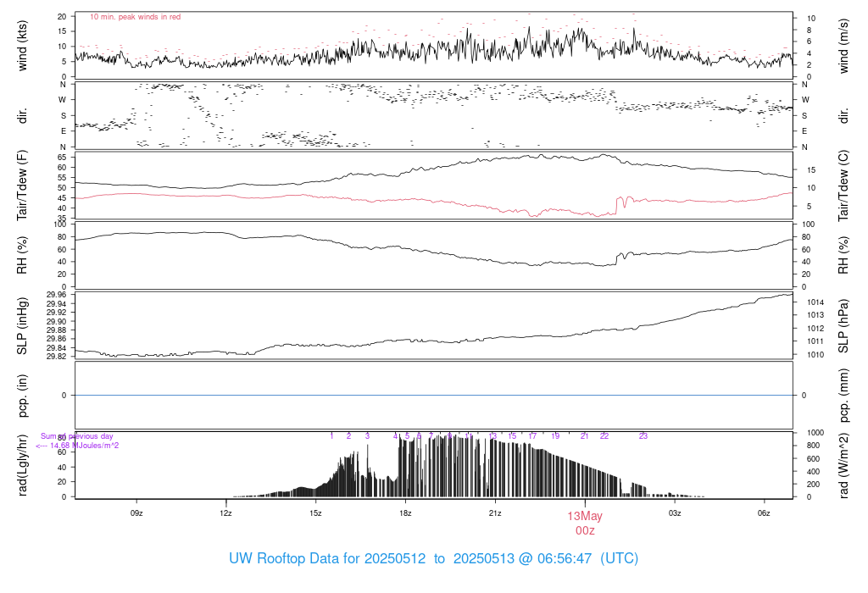Select the "SLP (hPa)" axis label

pyautogui.click(x=843, y=326)
